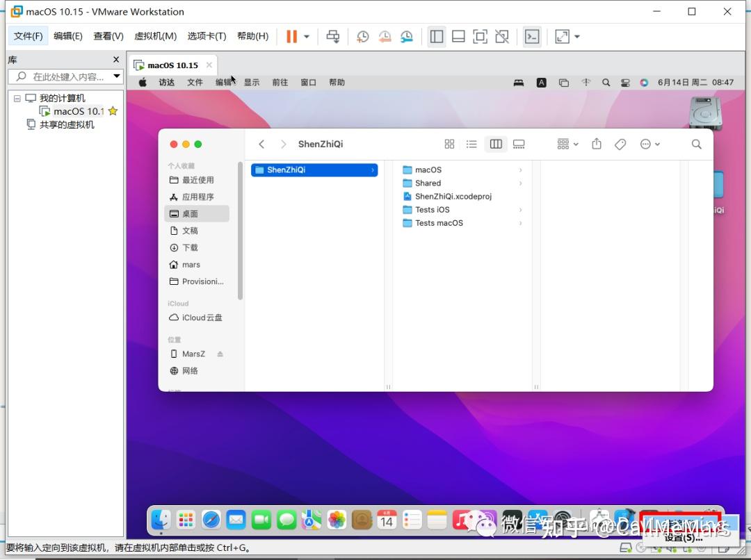751x560 pixels.
Task: Open the Apple menu in macOS
Action: [143, 82]
